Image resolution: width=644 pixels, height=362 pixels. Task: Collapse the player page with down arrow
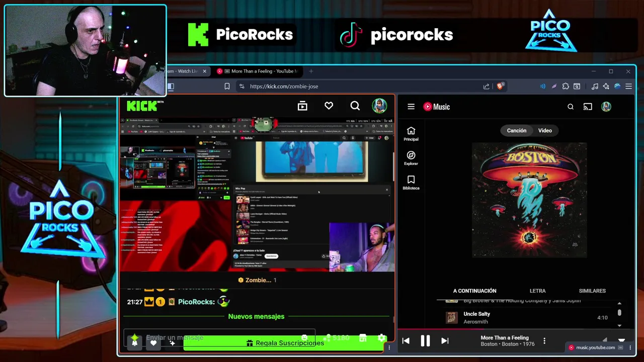click(x=621, y=340)
